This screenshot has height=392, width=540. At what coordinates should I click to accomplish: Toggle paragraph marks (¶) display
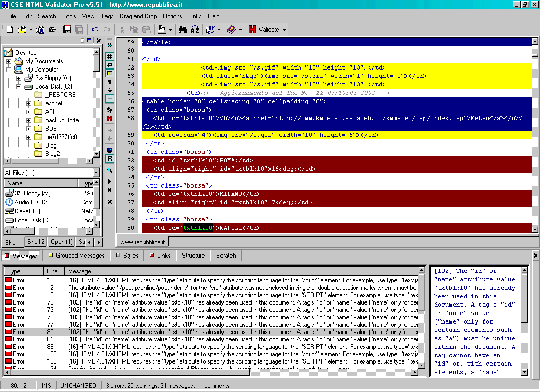click(x=110, y=82)
